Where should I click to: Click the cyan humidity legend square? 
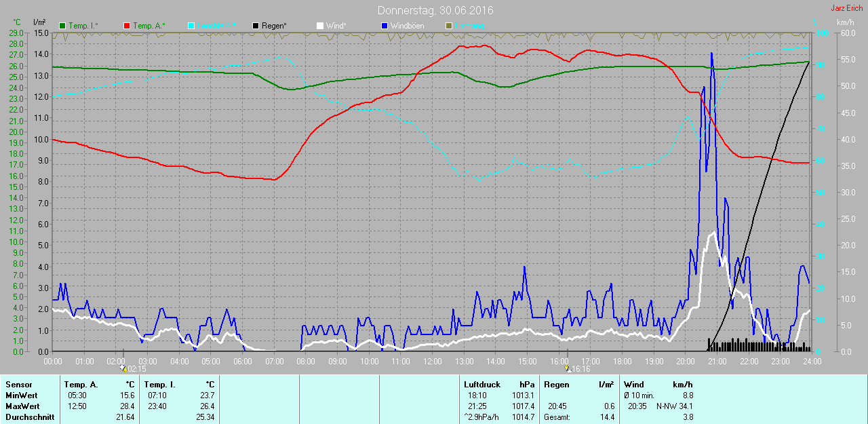click(x=191, y=26)
